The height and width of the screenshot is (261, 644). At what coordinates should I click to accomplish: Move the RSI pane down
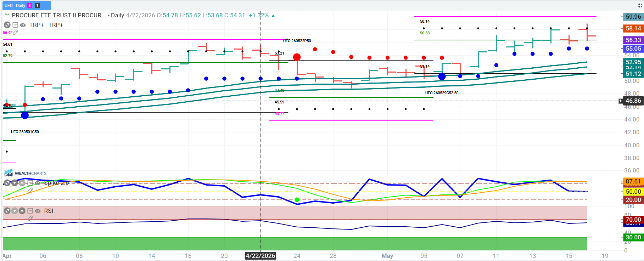[x=15, y=211]
